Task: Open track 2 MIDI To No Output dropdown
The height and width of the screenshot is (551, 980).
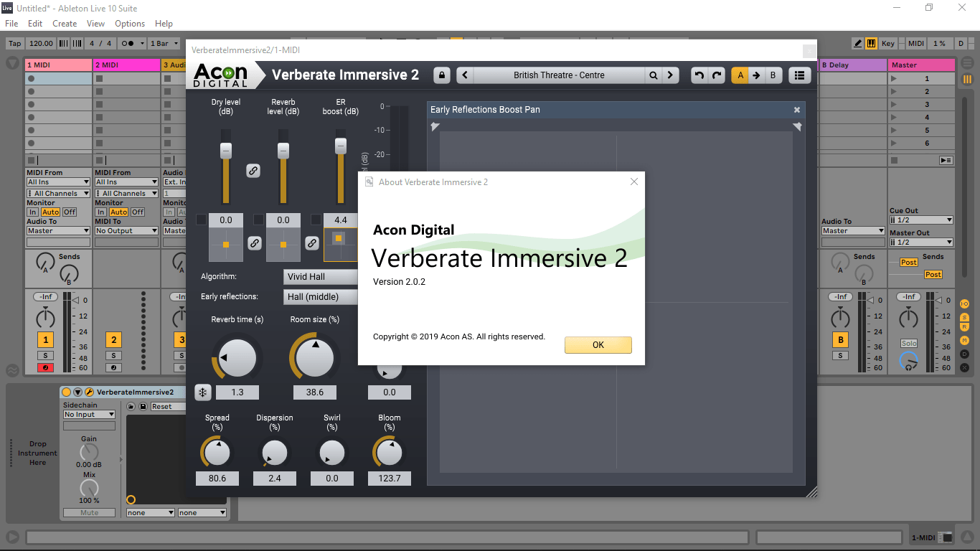Action: click(126, 231)
